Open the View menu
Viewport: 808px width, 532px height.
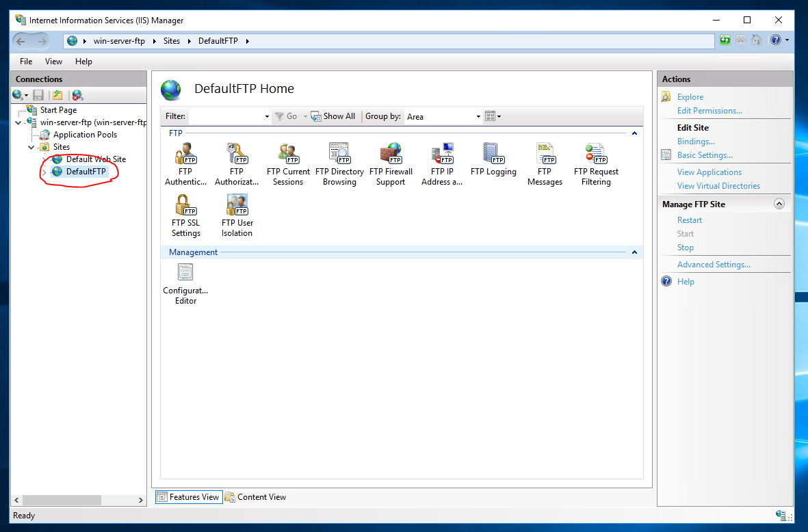[53, 62]
